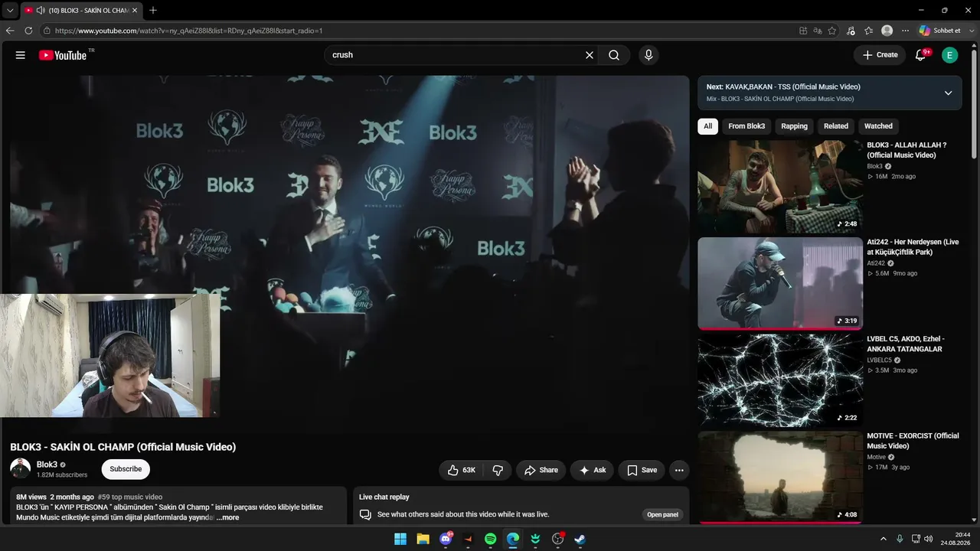
Task: Save video to a playlist
Action: (x=642, y=470)
